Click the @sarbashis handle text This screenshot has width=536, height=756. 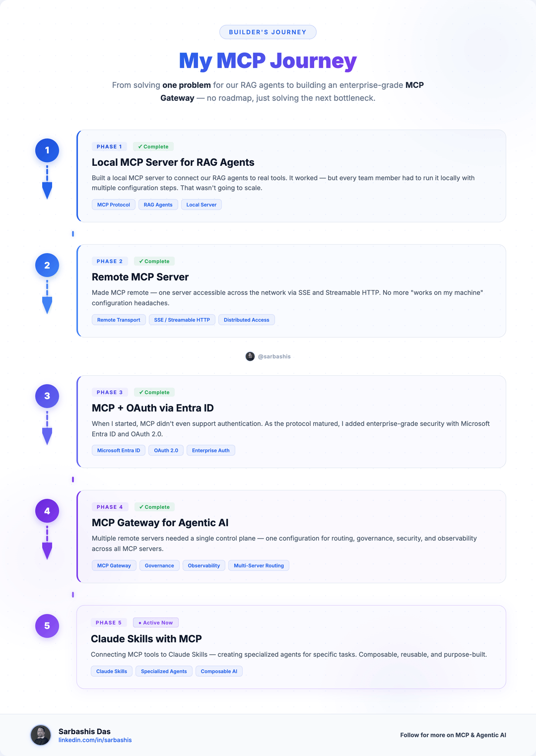(274, 356)
